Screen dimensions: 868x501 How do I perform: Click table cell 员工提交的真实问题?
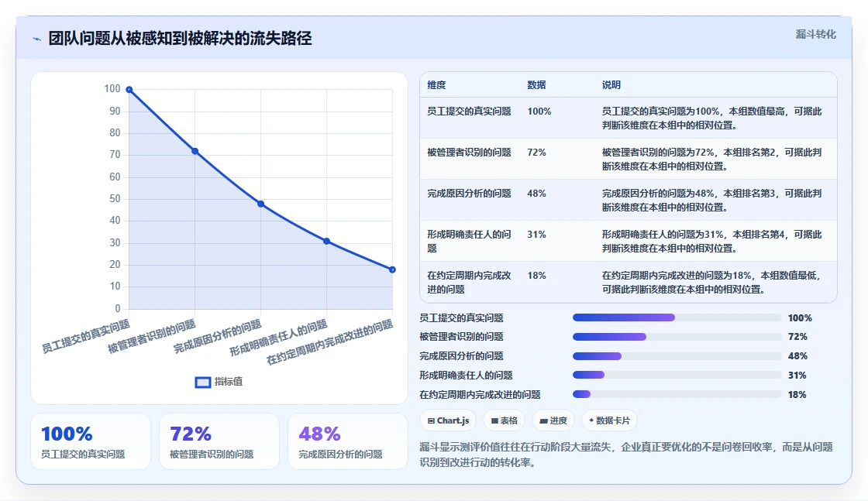pos(469,112)
